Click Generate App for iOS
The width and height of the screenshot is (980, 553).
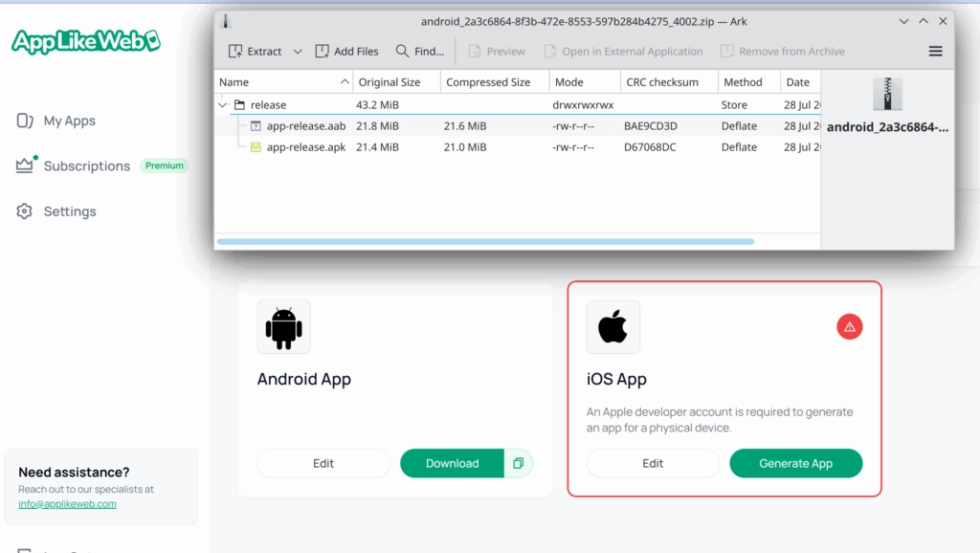pyautogui.click(x=795, y=463)
